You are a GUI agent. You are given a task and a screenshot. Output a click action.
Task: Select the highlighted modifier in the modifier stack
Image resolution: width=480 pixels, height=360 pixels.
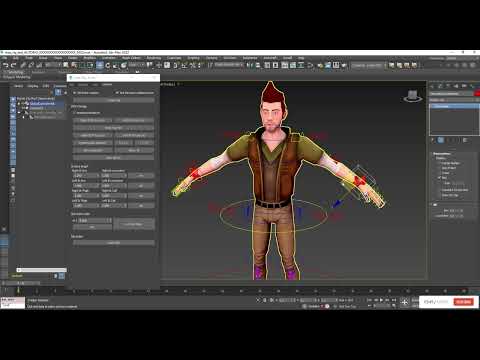click(454, 106)
